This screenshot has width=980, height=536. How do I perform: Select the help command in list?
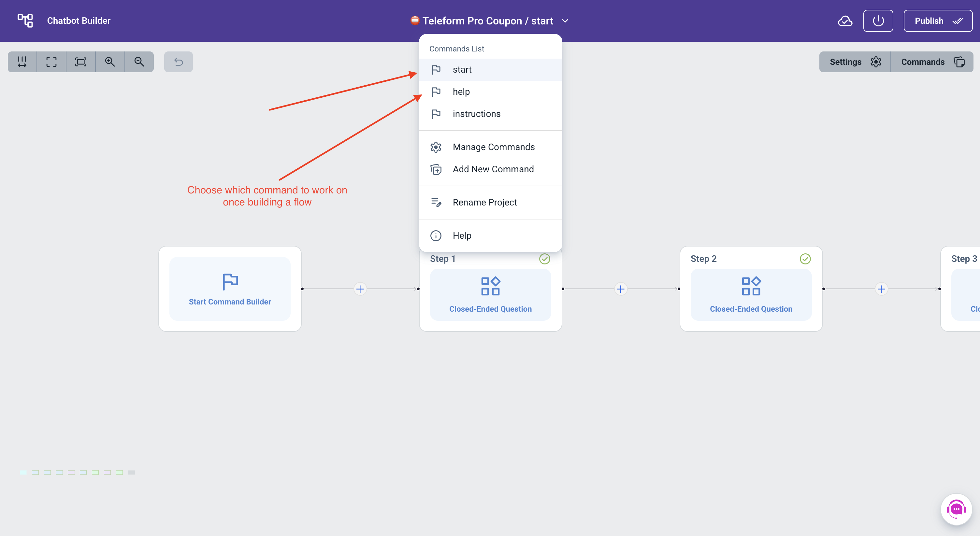tap(490, 92)
